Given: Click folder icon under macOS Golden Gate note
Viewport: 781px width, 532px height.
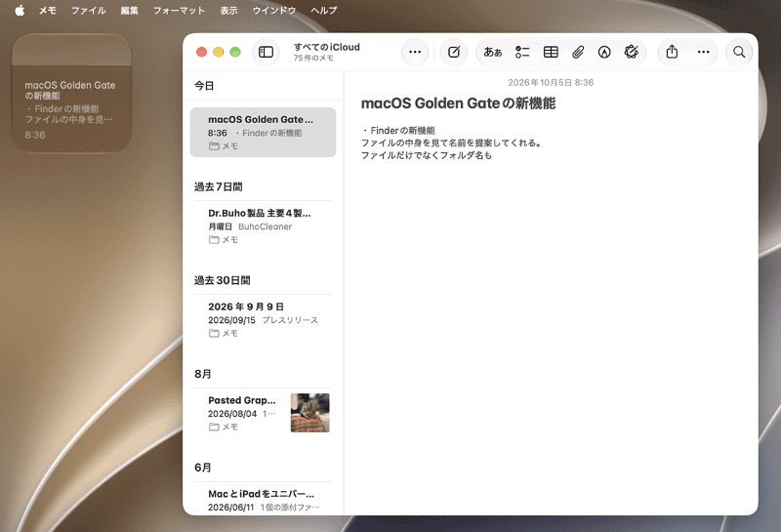Looking at the screenshot, I should pyautogui.click(x=214, y=146).
